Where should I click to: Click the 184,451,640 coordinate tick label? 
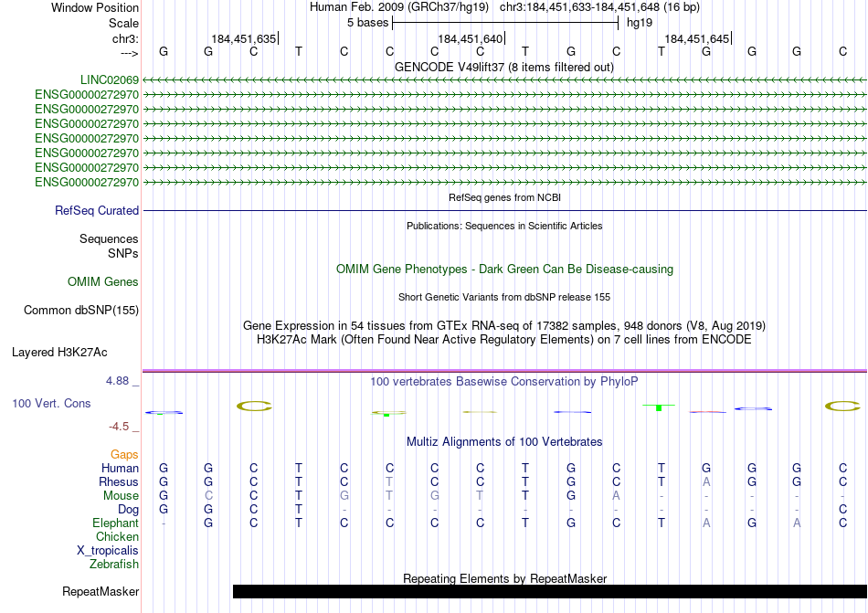click(470, 38)
